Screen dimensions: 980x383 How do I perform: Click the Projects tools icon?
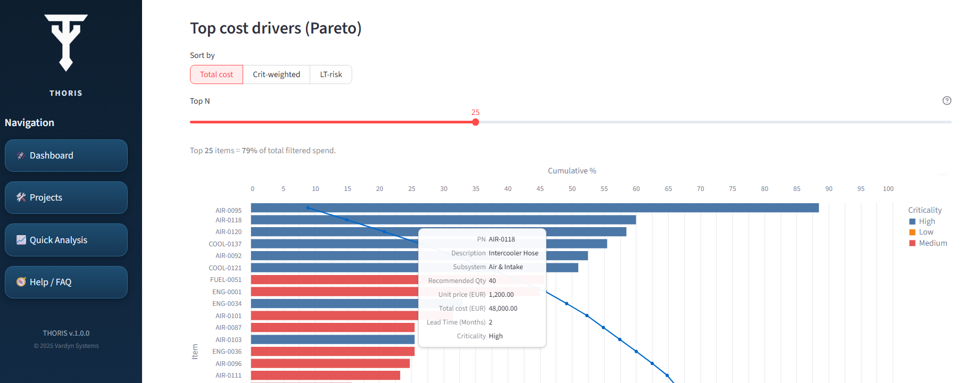pyautogui.click(x=21, y=197)
